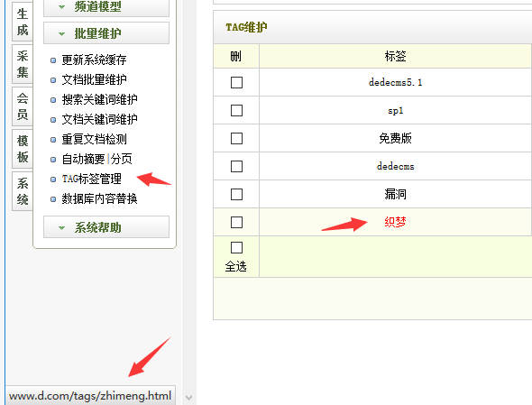Expand the 系统帮助 section
This screenshot has height=405, width=532.
click(x=106, y=227)
